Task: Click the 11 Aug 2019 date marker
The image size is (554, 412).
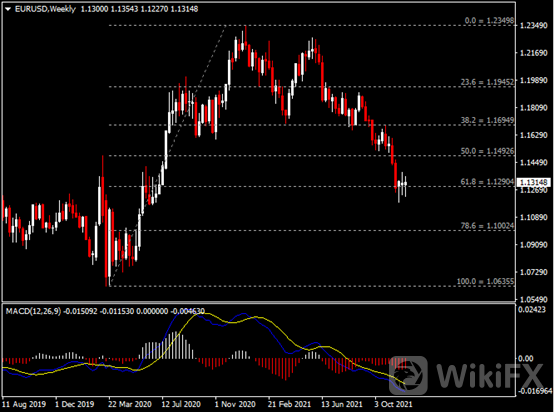Action: [x=24, y=404]
